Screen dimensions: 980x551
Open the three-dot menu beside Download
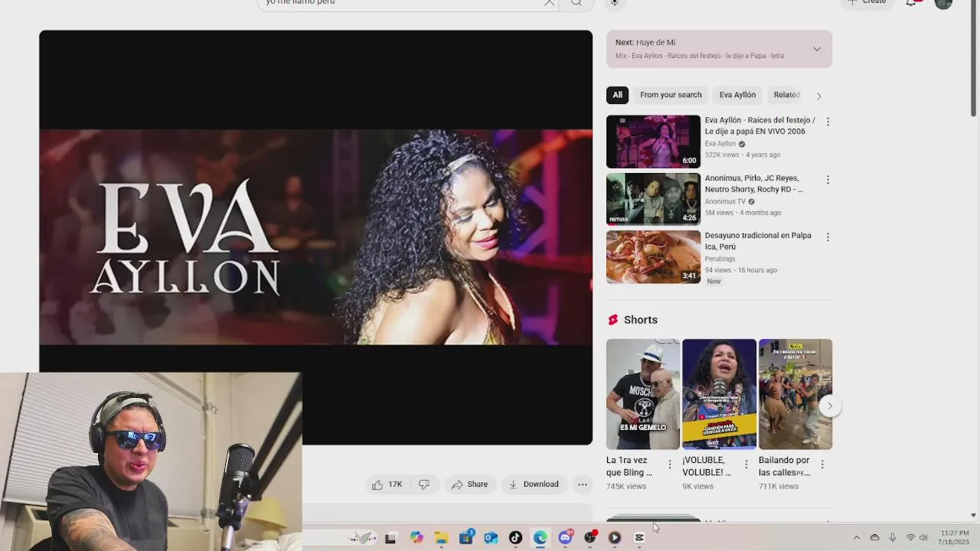click(583, 484)
